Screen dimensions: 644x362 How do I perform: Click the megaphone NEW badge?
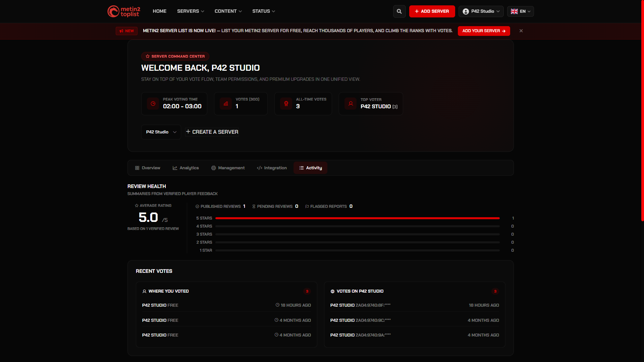coord(127,31)
